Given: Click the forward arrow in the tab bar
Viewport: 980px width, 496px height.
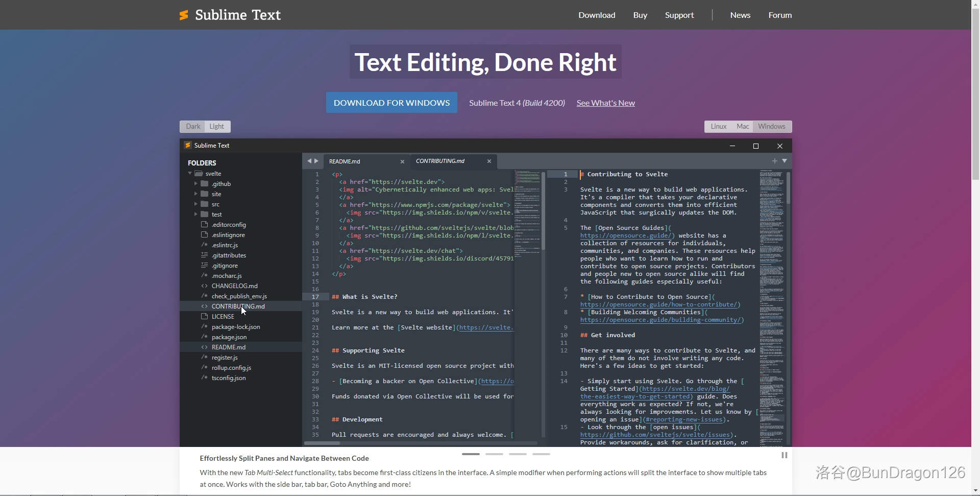Looking at the screenshot, I should [x=316, y=161].
